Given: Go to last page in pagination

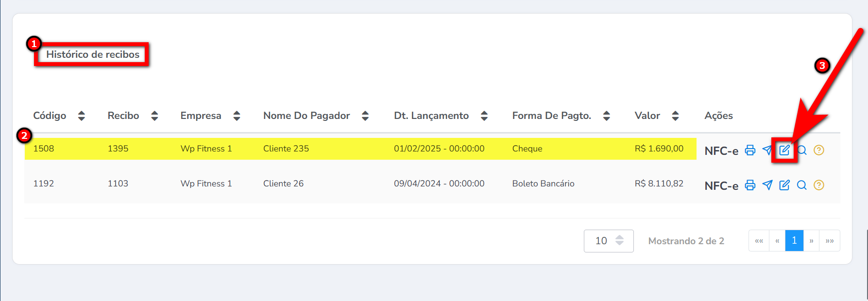Looking at the screenshot, I should [x=830, y=241].
